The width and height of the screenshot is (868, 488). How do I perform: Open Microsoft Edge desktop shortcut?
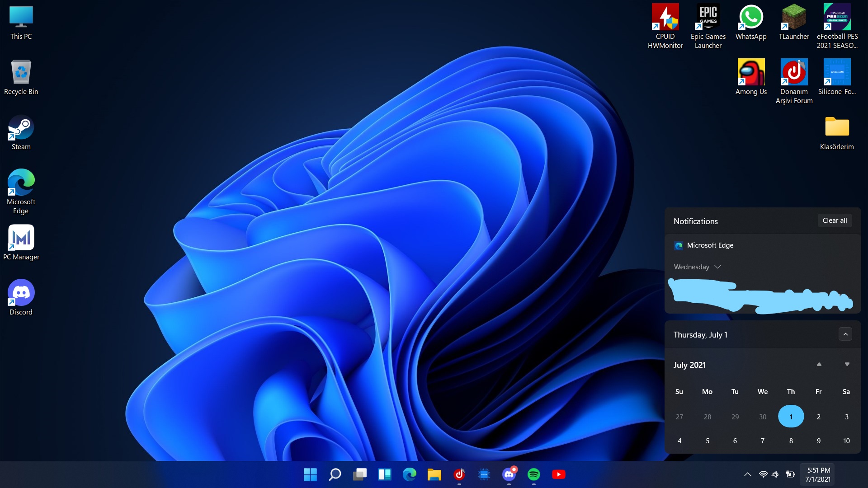(21, 192)
